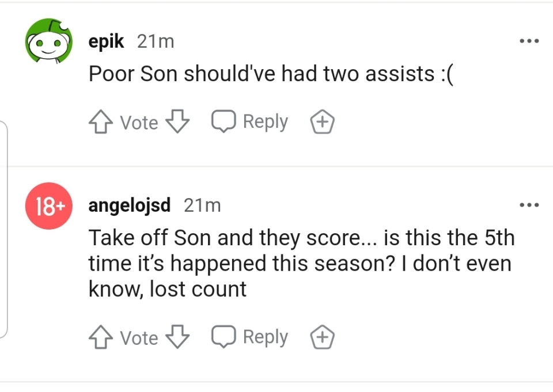Image resolution: width=553 pixels, height=392 pixels.
Task: Click the Vote label under epik's comment
Action: [x=139, y=123]
